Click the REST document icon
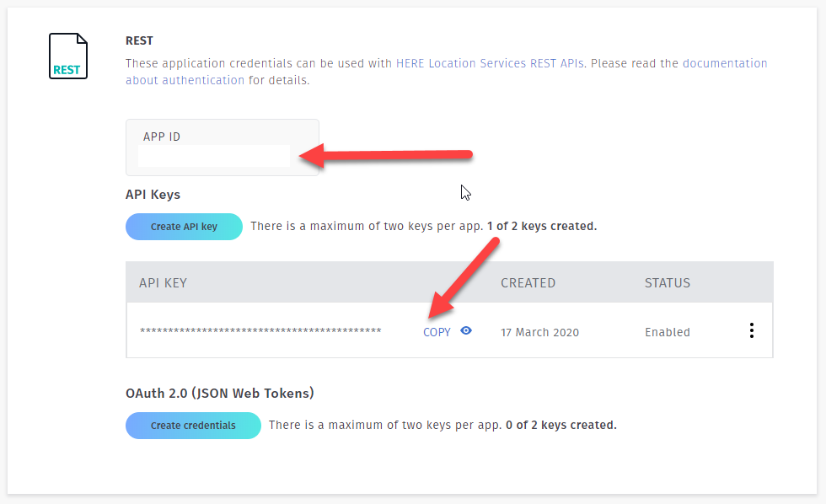This screenshot has height=504, width=826. click(67, 56)
